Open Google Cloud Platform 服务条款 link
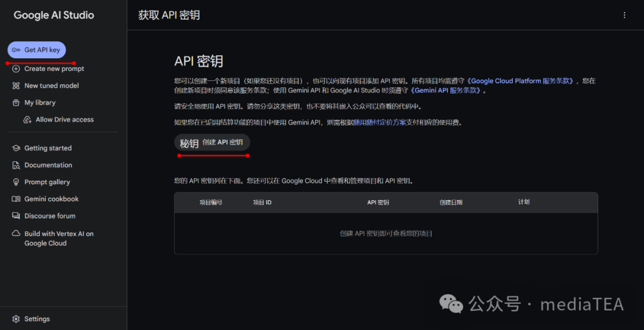The width and height of the screenshot is (644, 330). [521, 81]
